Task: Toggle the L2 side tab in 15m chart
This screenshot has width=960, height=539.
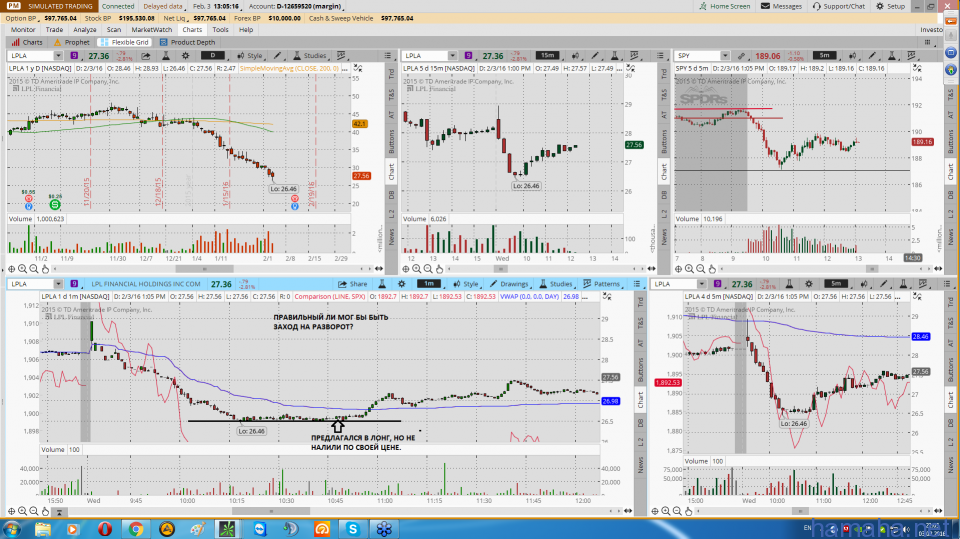Action: click(x=664, y=214)
